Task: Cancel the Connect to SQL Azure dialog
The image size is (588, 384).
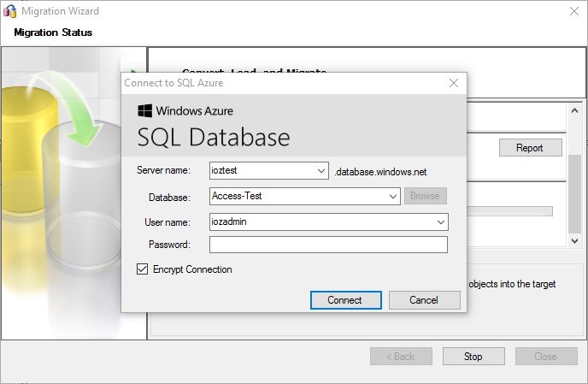Action: (x=424, y=300)
